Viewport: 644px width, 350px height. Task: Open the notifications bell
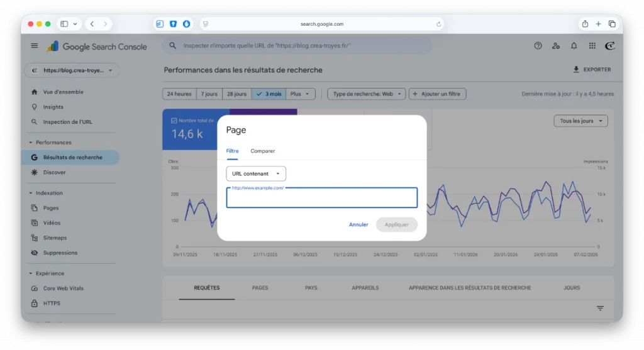tap(574, 46)
